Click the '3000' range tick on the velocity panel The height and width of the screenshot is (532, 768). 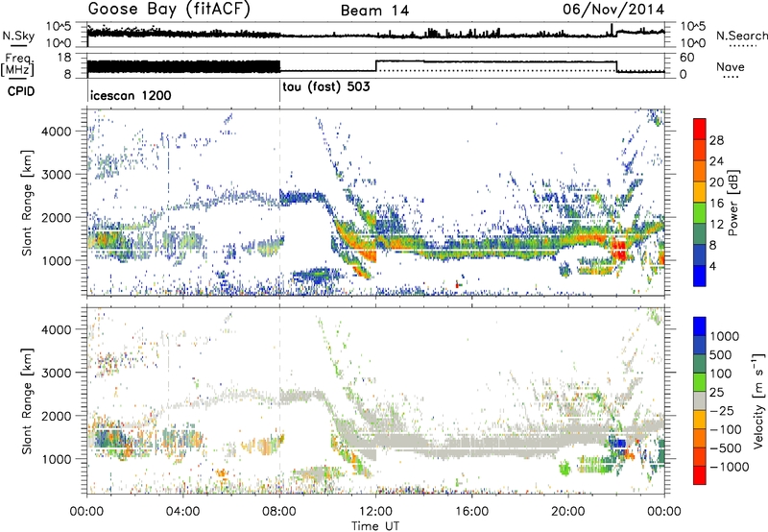click(57, 373)
